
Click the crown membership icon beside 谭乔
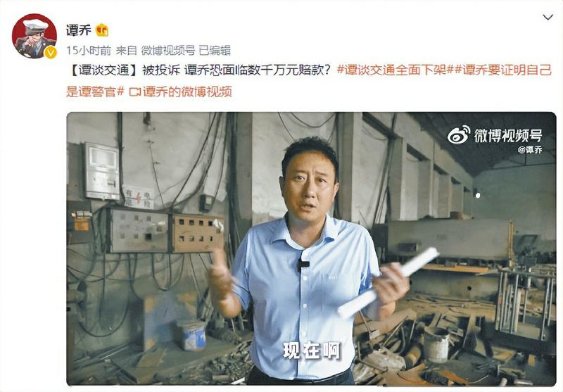click(102, 30)
